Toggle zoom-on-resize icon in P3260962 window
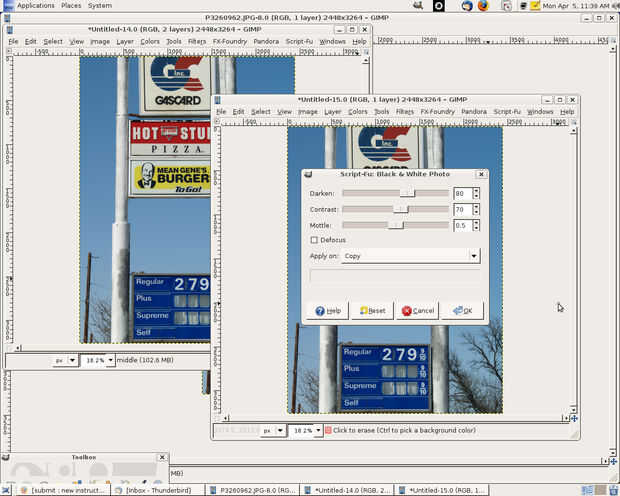This screenshot has height=496, width=620. click(613, 40)
